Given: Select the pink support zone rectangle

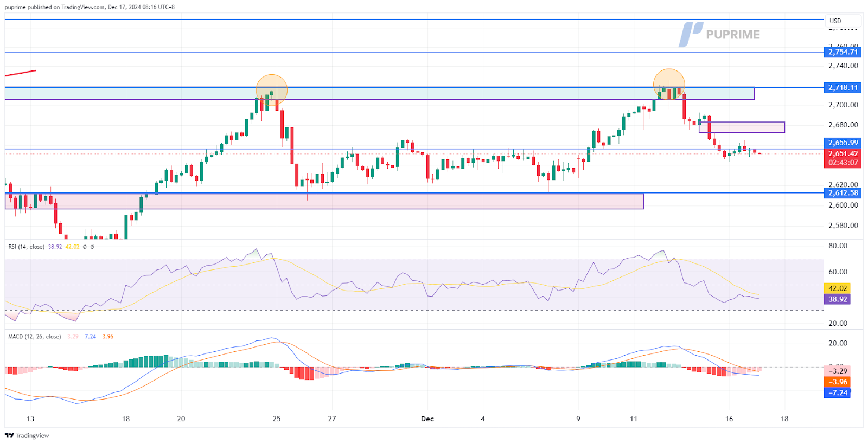Looking at the screenshot, I should (324, 201).
